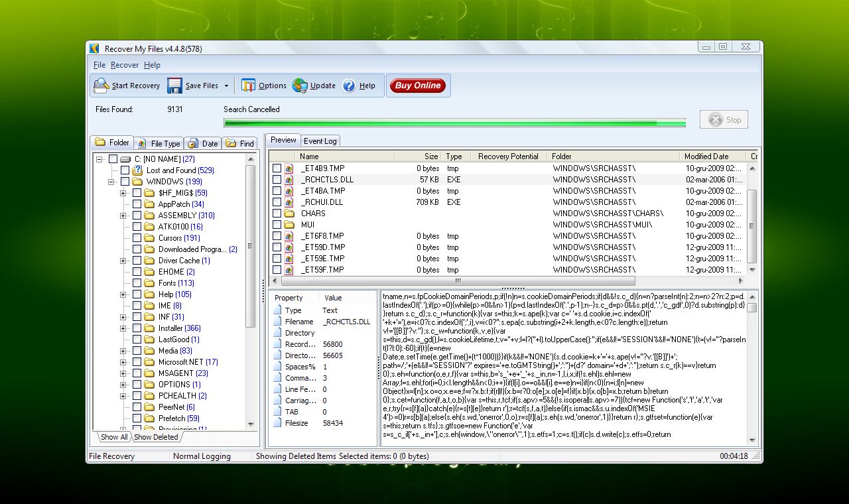Sort by the Recovery Potential column header

pyautogui.click(x=508, y=157)
